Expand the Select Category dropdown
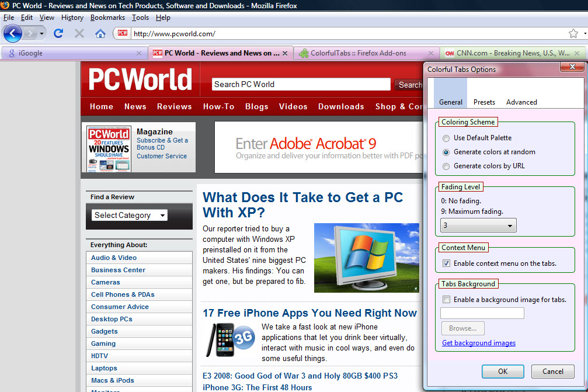588x392 pixels. pyautogui.click(x=130, y=216)
